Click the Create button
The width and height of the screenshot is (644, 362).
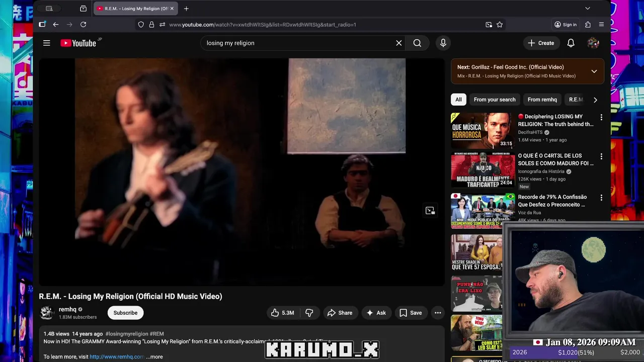click(541, 43)
